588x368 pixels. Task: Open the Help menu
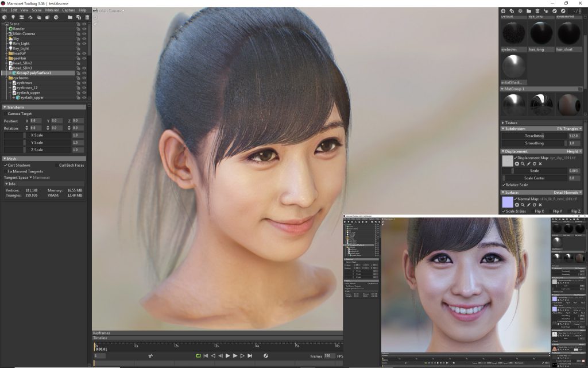[83, 10]
